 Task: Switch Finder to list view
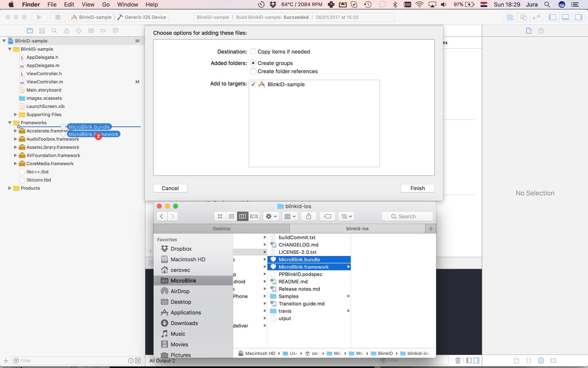tap(232, 216)
